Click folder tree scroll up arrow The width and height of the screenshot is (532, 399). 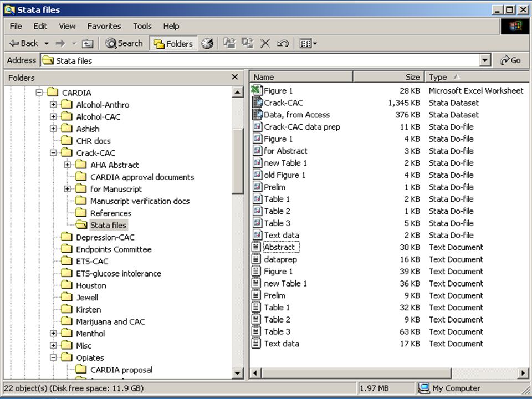(x=238, y=92)
